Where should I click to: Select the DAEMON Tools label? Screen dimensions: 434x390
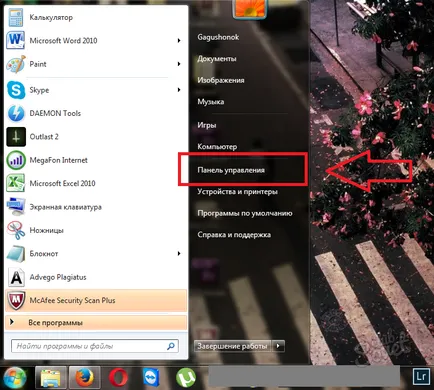pos(55,113)
